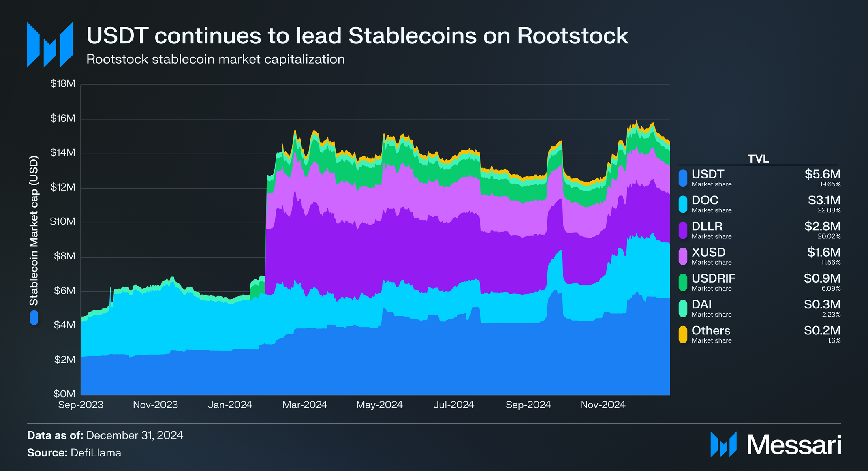Click the 'DefiLlama' source text
Viewport: 868px width, 471px height.
[96, 453]
